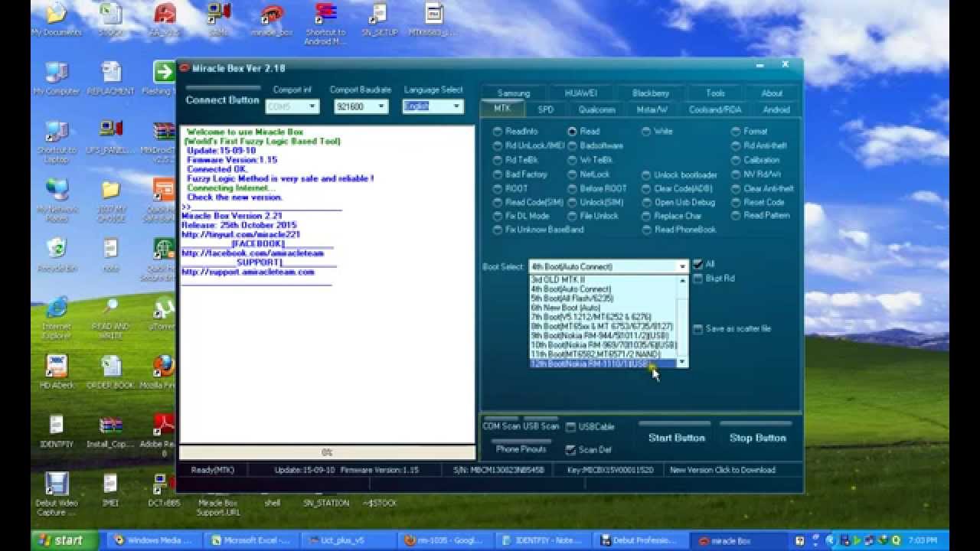Choose 6th New Boot (Auto) from list
This screenshot has width=980, height=551.
click(x=566, y=308)
